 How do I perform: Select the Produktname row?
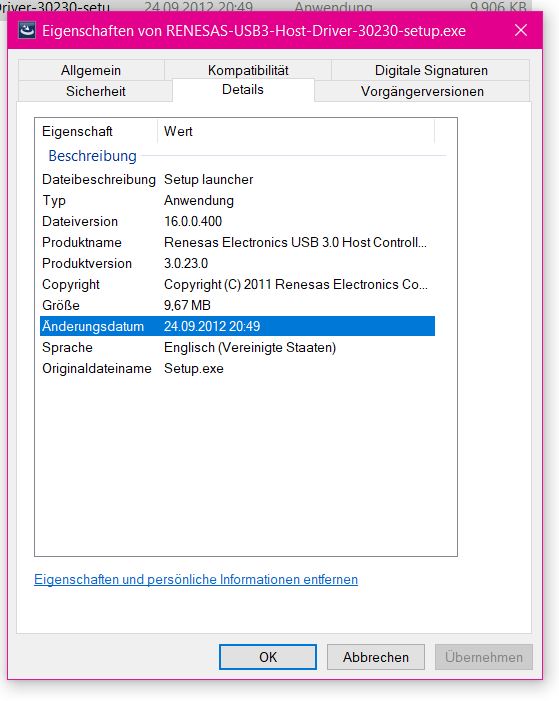pos(237,242)
